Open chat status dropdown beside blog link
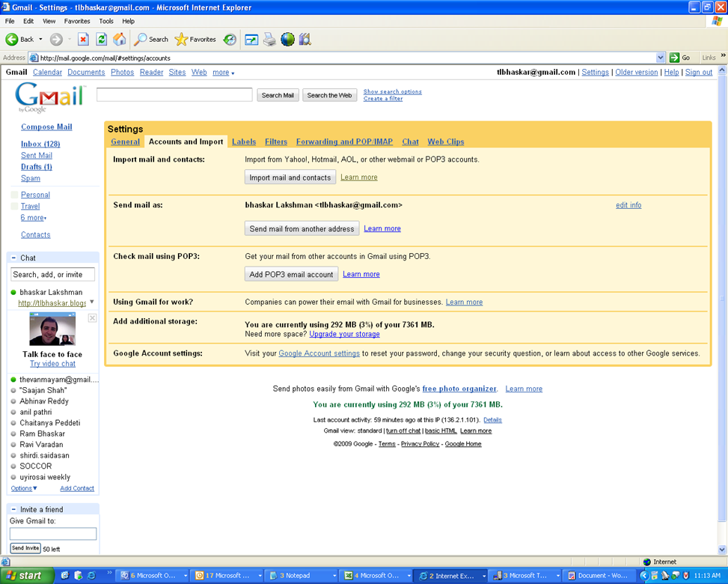Screen dimensions: 728x584 pyautogui.click(x=92, y=302)
